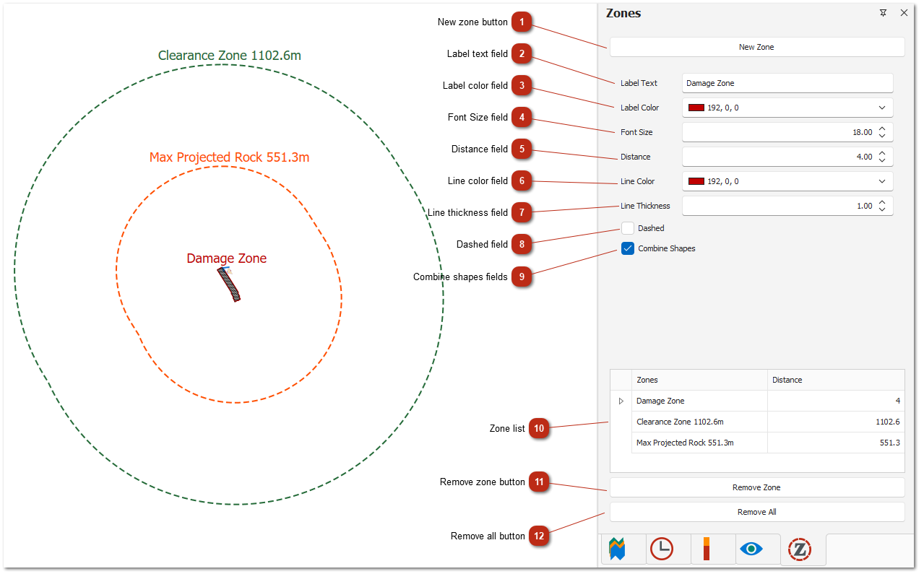
Task: Open the orange-red bar tab icon
Action: click(x=707, y=549)
